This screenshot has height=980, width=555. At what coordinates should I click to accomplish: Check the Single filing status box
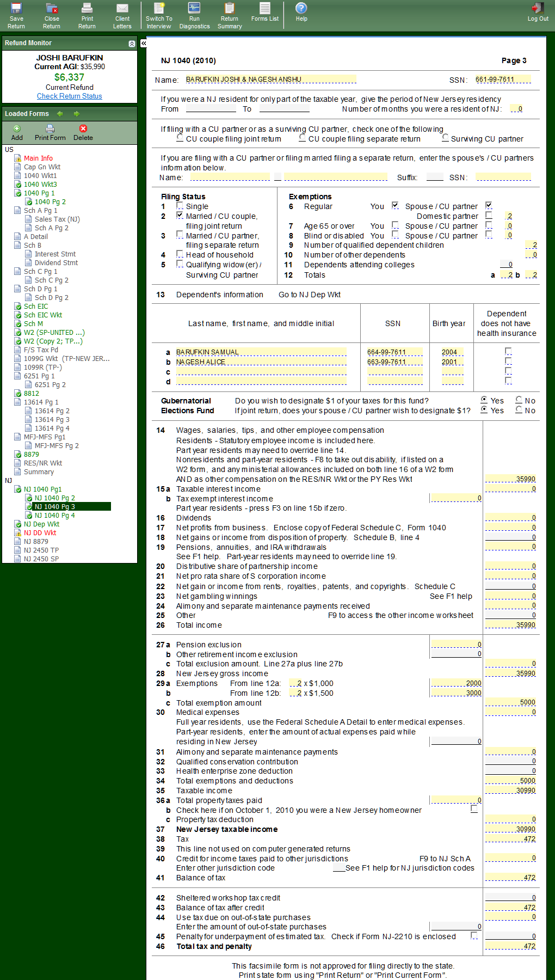(180, 206)
